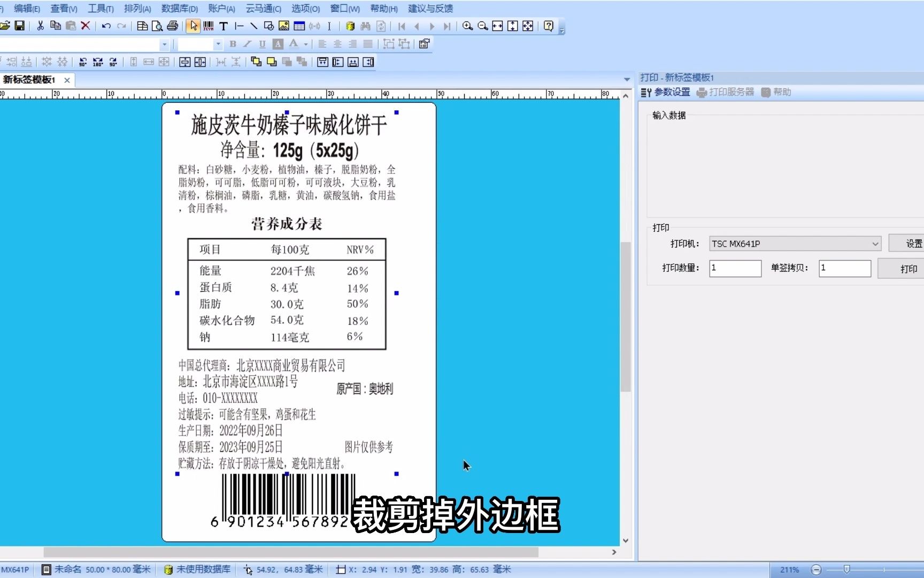Rotate object 90 degrees counterclockwise
This screenshot has height=578, width=924.
coord(83,62)
